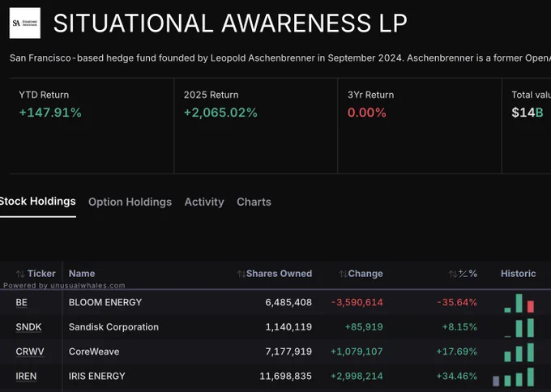Open the Option Holdings tab
The width and height of the screenshot is (551, 392).
(130, 202)
